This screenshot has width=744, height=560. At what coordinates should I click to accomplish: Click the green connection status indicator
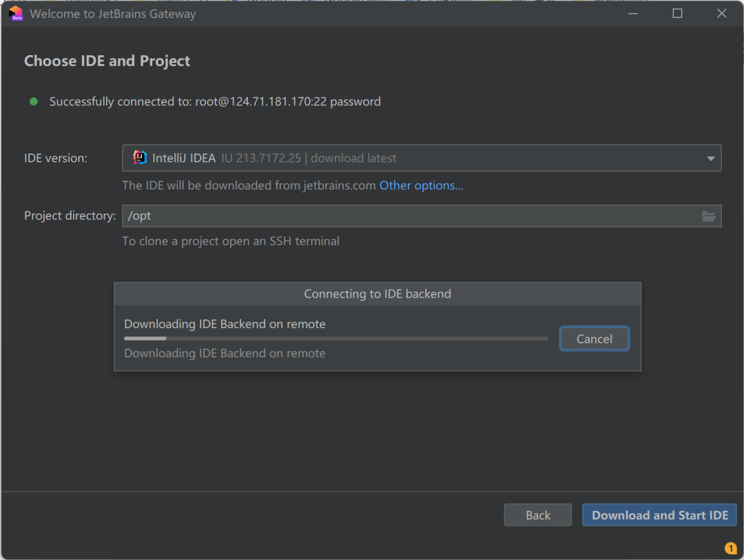click(33, 102)
